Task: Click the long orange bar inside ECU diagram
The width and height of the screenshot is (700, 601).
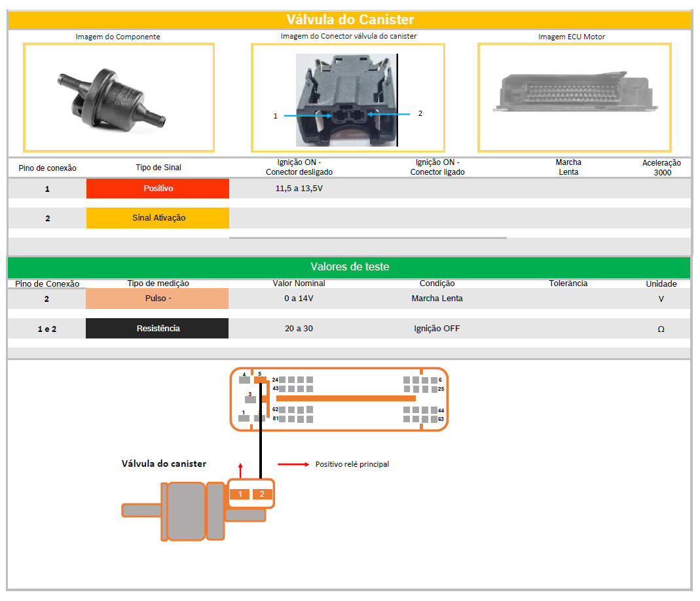Action: pyautogui.click(x=346, y=398)
